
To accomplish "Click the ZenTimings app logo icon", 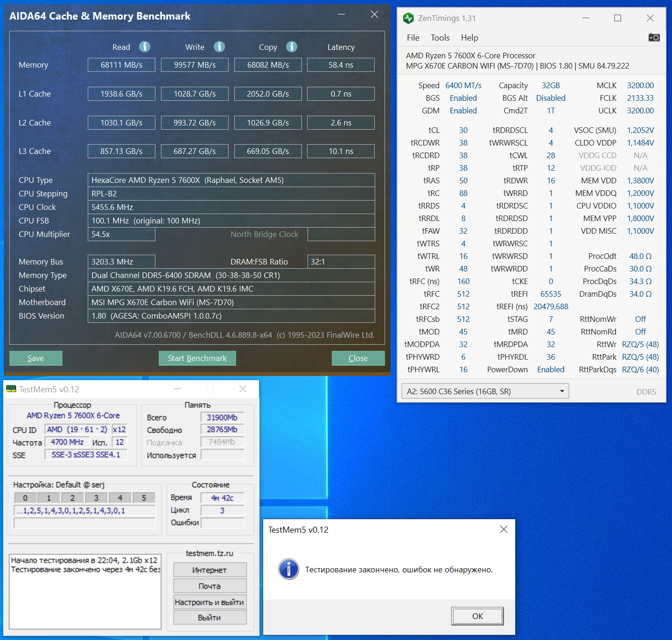I will pos(408,18).
